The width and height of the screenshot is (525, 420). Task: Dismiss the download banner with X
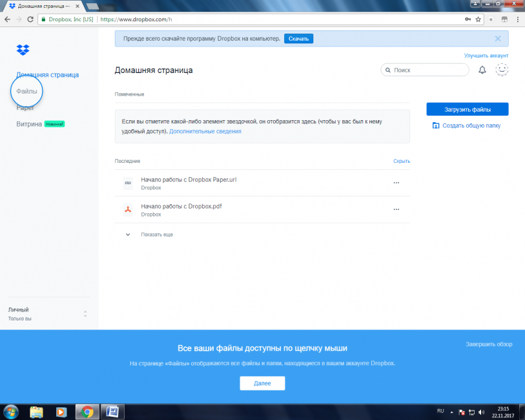tap(497, 39)
